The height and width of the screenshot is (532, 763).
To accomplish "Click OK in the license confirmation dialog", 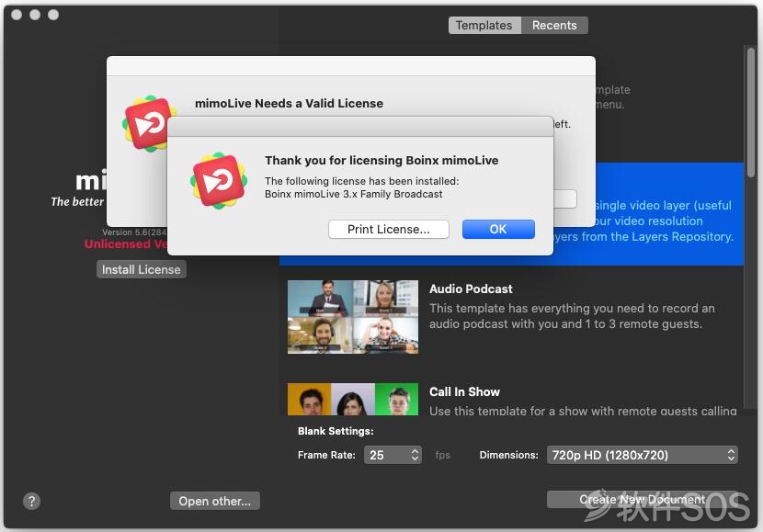I will click(x=498, y=229).
